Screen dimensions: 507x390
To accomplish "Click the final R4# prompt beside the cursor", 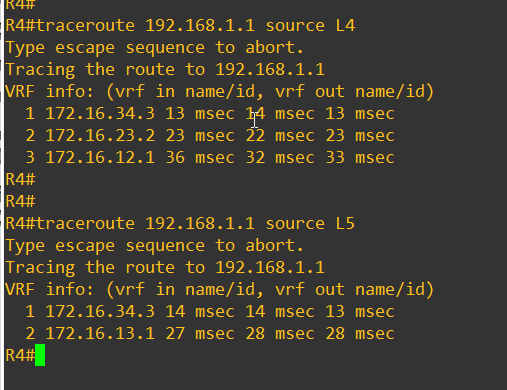I will 20,355.
